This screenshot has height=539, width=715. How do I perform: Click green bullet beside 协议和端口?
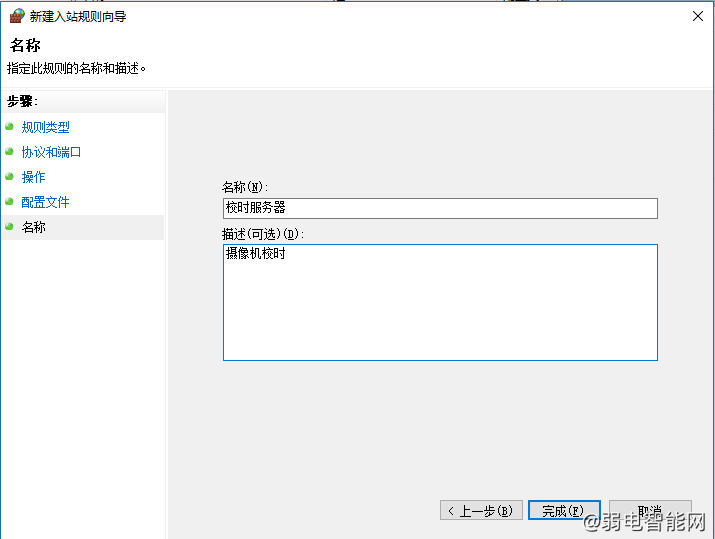pos(9,151)
